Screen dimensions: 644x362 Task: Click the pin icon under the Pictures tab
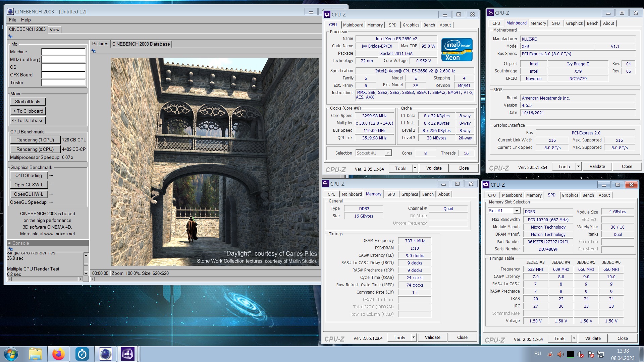tap(94, 51)
